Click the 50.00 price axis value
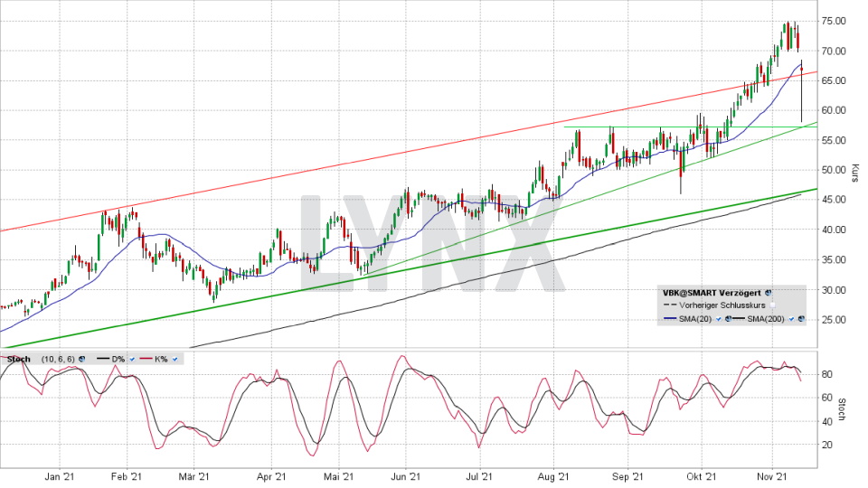The width and height of the screenshot is (868, 488). [835, 170]
